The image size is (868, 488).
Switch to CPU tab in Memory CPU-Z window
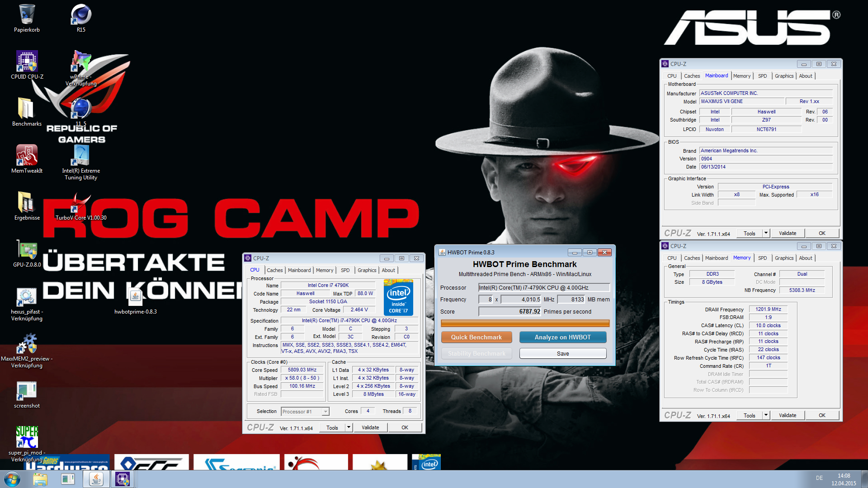pyautogui.click(x=672, y=258)
